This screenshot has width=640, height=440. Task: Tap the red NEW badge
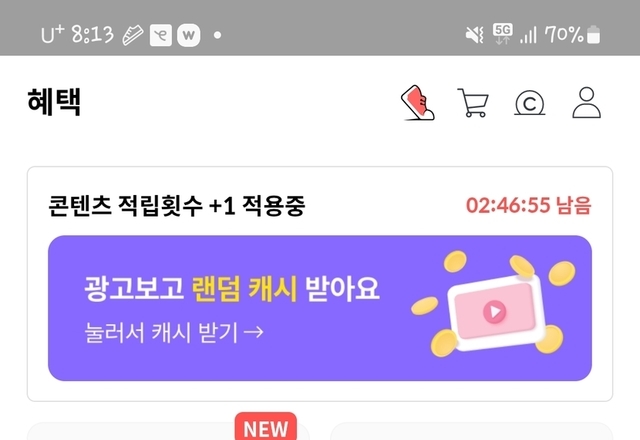[266, 427]
